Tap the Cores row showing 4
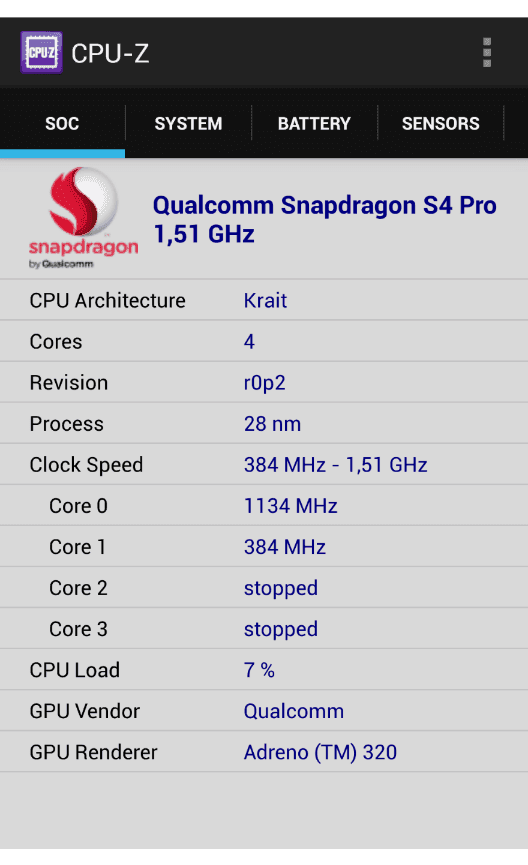The width and height of the screenshot is (528, 865). click(264, 341)
